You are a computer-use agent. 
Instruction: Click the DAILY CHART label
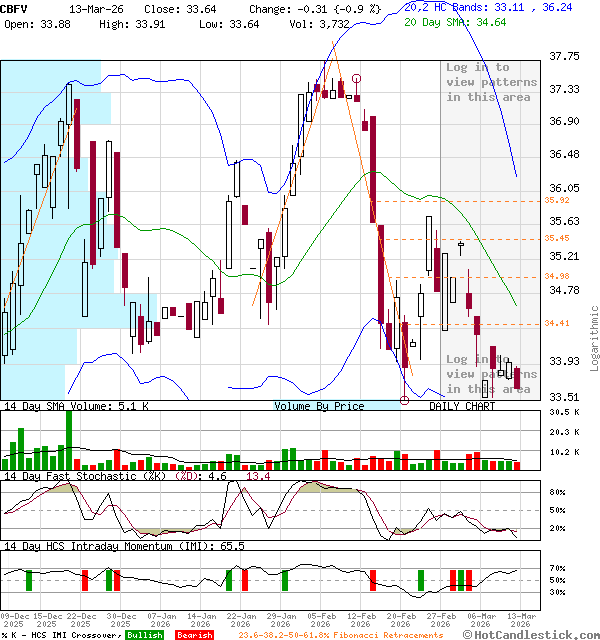coord(462,407)
